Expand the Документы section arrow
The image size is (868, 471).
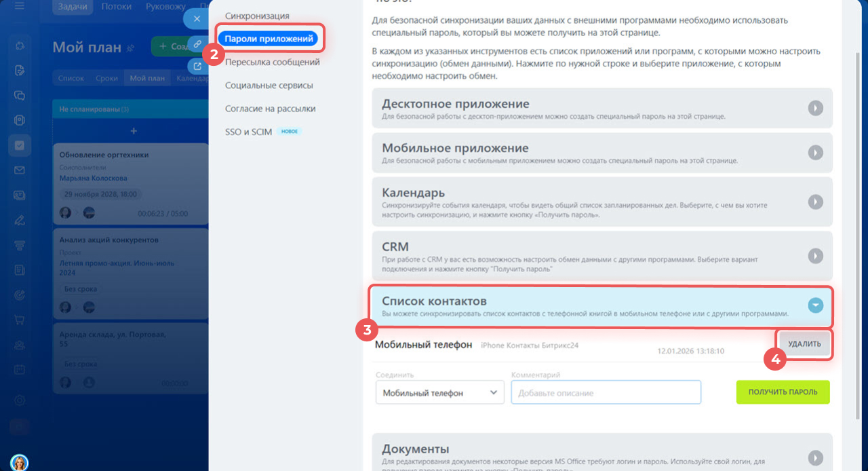tap(815, 457)
